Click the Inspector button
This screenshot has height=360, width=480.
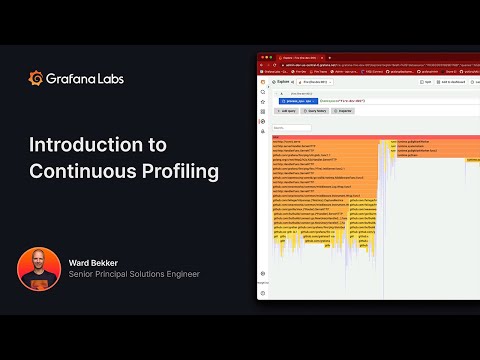343,111
